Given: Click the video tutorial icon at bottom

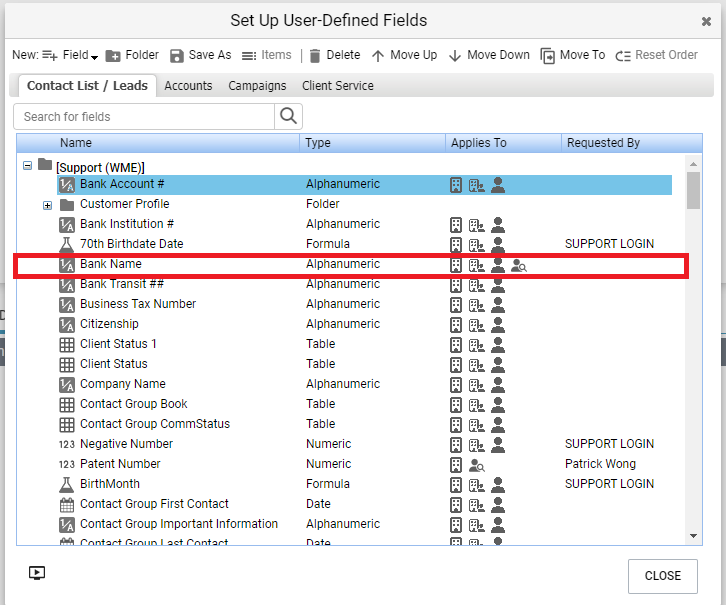Looking at the screenshot, I should point(37,573).
